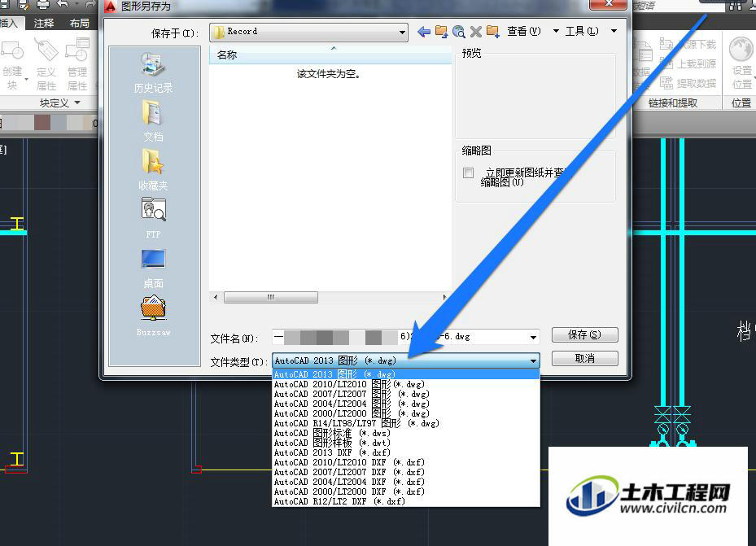756x546 pixels.
Task: Delete the selected file with the X icon
Action: pos(476,32)
